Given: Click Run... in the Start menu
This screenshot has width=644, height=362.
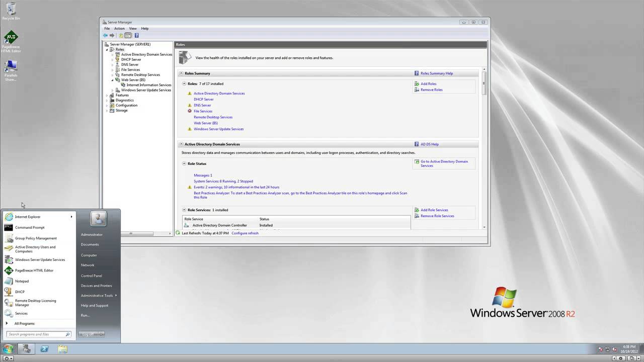Looking at the screenshot, I should click(x=85, y=315).
